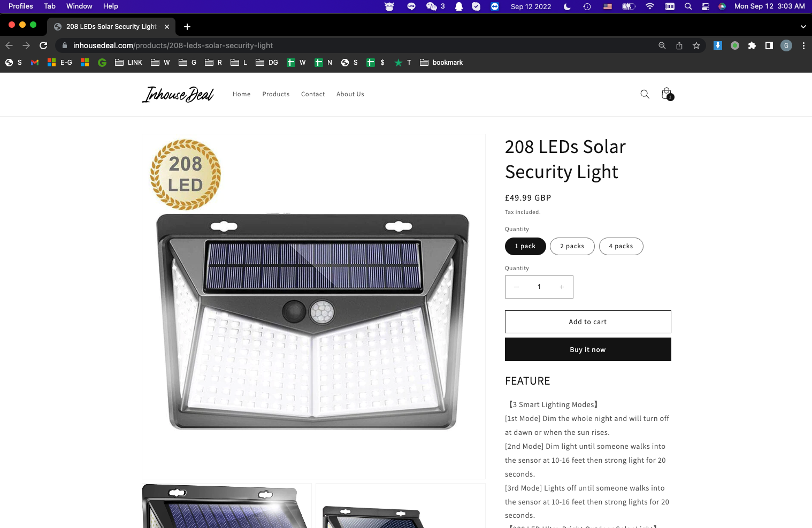Open the LINK bookmarks folder
812x528 pixels.
[x=129, y=63]
